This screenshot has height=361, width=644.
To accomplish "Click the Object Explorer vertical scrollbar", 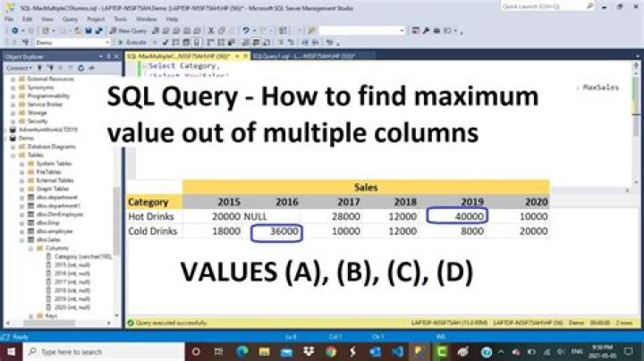I will pos(116,222).
